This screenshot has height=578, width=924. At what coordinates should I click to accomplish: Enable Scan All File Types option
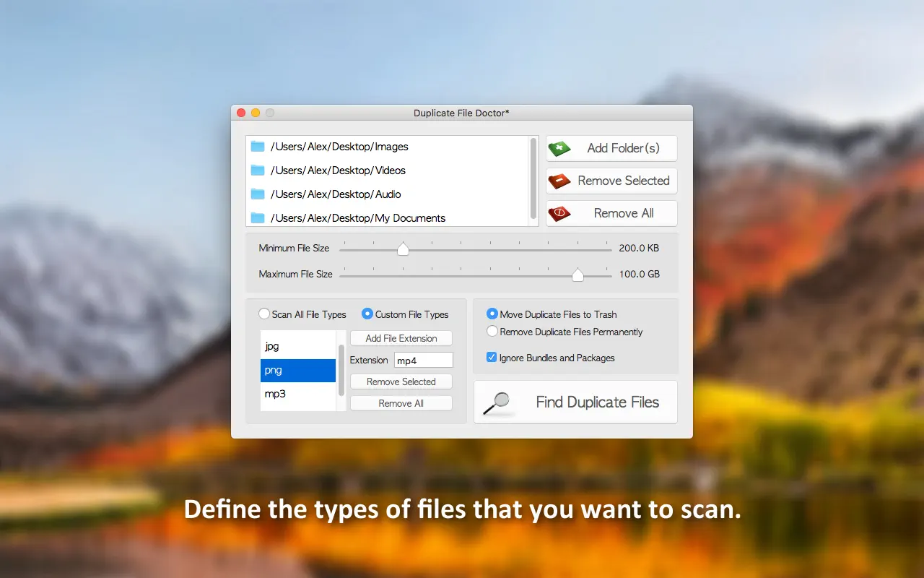point(264,314)
